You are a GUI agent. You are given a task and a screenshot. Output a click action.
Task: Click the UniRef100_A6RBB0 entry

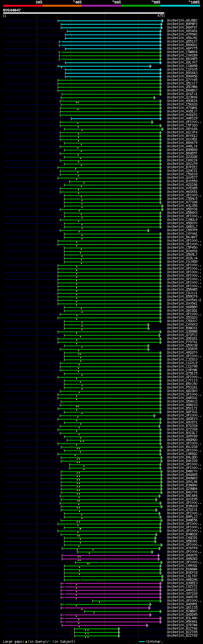tap(182, 307)
